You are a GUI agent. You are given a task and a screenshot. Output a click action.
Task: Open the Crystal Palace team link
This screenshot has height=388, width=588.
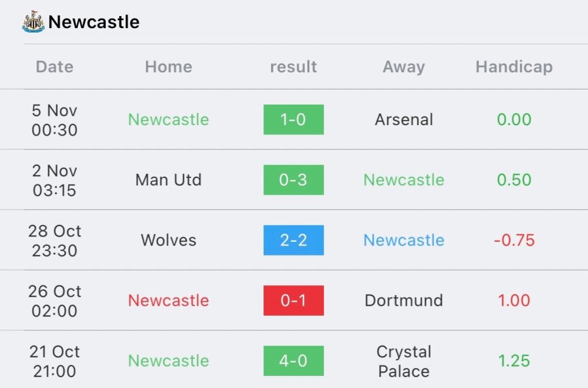pos(404,360)
